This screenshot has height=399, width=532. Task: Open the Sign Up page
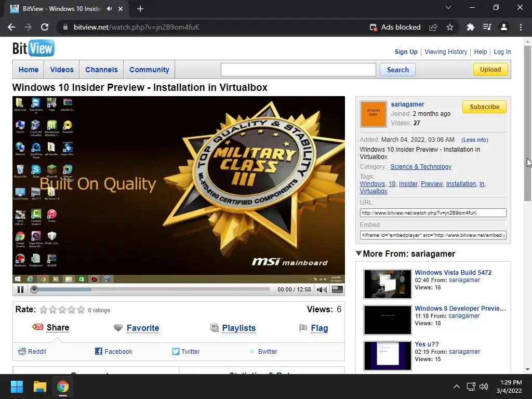(x=406, y=52)
